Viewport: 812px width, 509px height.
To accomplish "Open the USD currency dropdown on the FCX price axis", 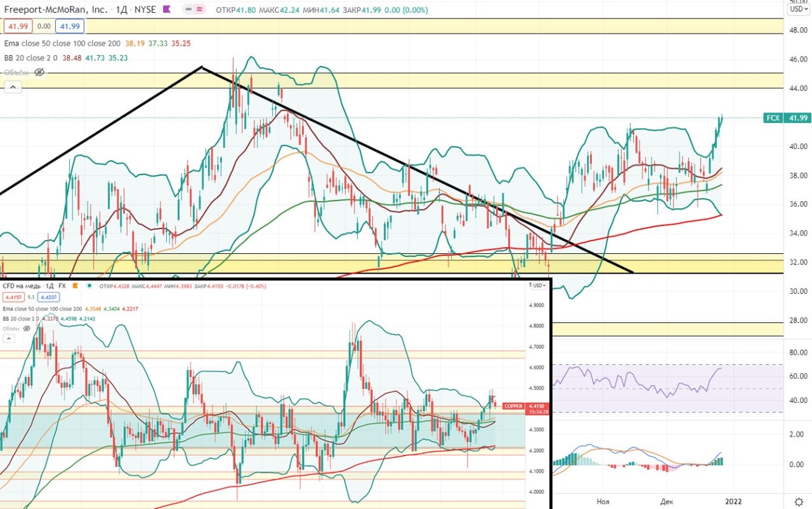I will point(797,10).
